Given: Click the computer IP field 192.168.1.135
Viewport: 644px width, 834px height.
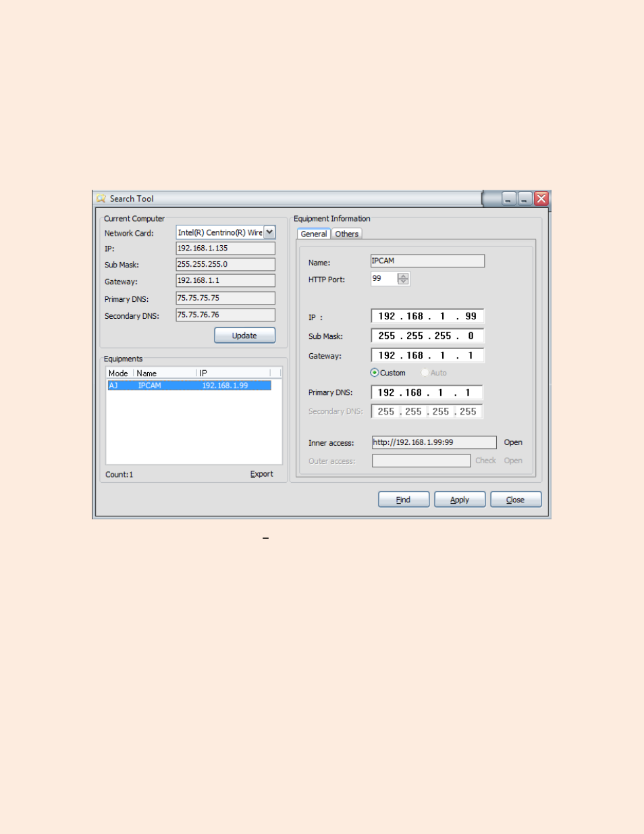Looking at the screenshot, I should tap(225, 249).
